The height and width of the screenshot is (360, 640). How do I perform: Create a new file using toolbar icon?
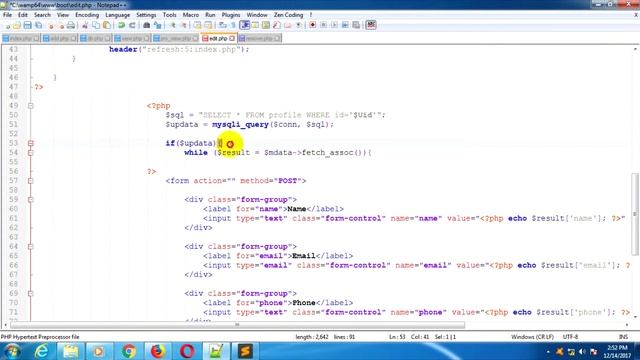pos(7,25)
